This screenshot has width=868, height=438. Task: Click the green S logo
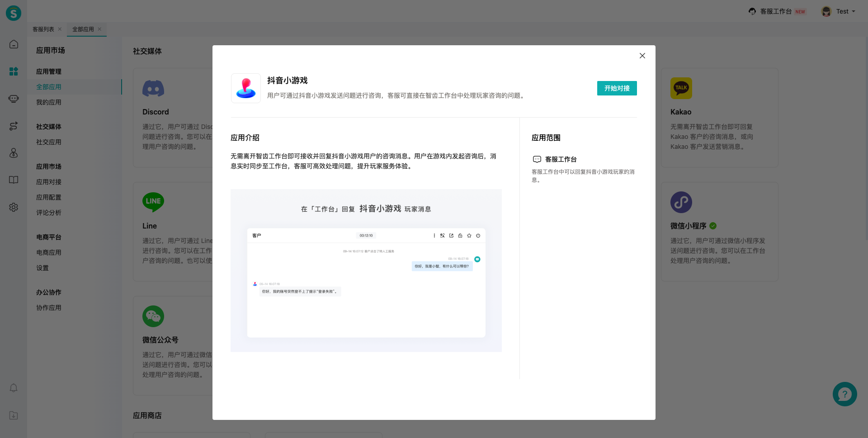pos(14,13)
